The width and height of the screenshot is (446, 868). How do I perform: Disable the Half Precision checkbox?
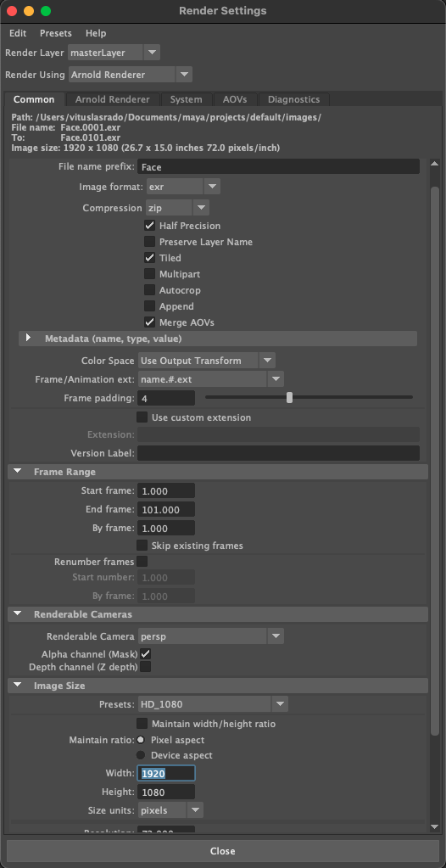pyautogui.click(x=149, y=226)
